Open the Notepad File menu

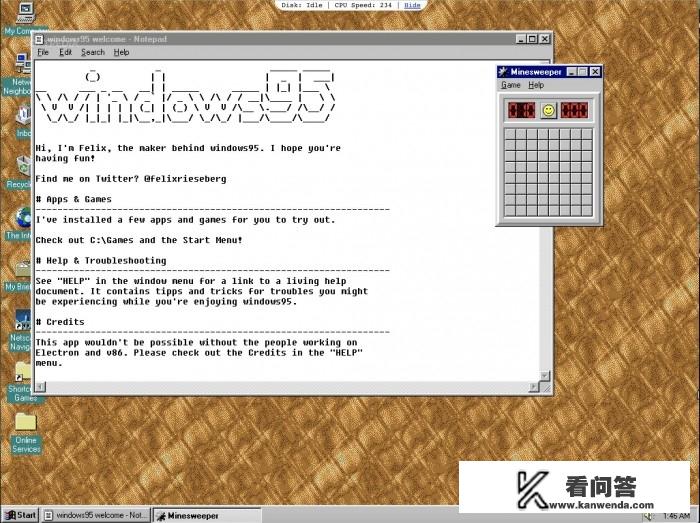pyautogui.click(x=43, y=52)
